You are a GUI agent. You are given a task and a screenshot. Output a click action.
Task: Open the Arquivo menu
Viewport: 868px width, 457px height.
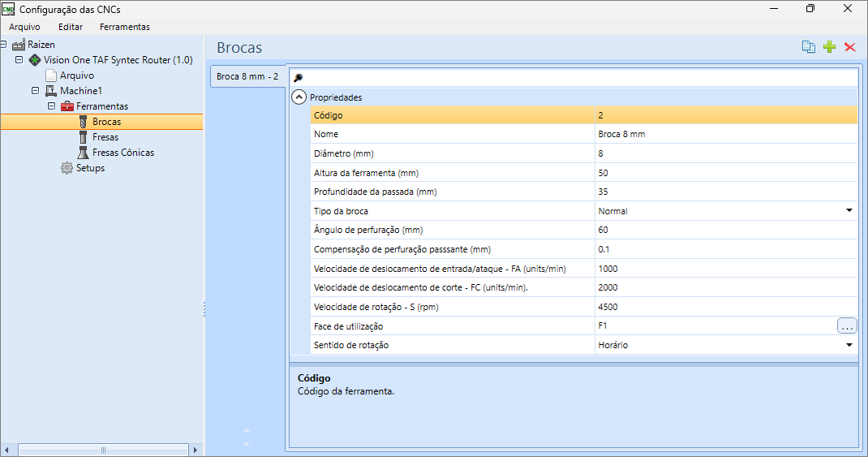24,27
